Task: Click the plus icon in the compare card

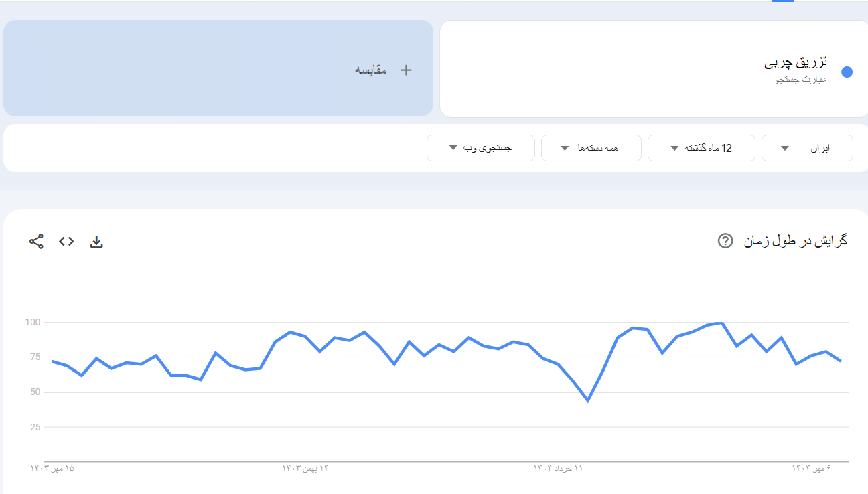Action: coord(406,70)
